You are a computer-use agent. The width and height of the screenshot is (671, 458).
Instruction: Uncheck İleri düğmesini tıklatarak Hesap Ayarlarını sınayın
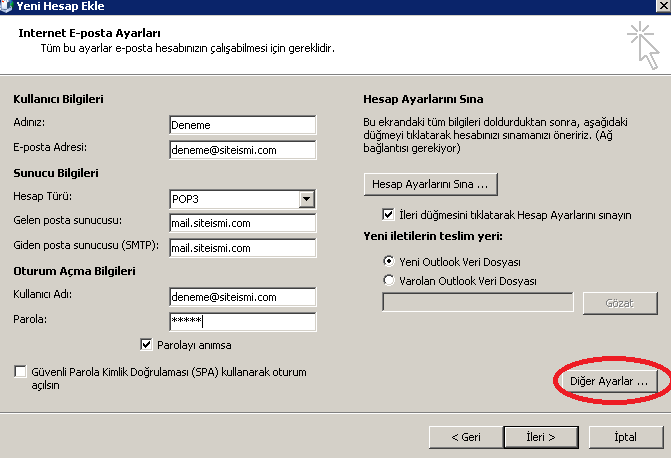click(x=388, y=214)
